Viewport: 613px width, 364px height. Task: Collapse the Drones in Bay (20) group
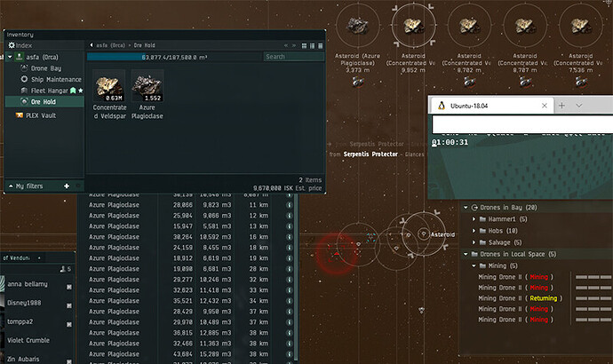(x=466, y=208)
